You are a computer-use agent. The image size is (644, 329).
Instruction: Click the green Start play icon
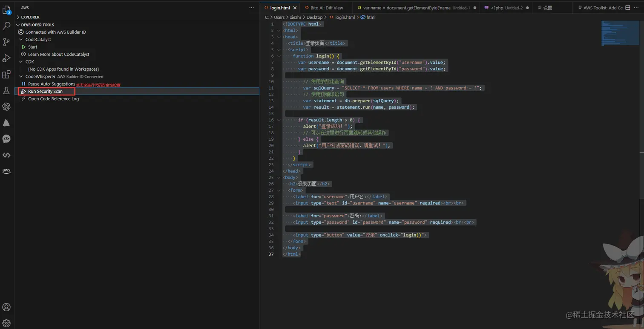24,47
